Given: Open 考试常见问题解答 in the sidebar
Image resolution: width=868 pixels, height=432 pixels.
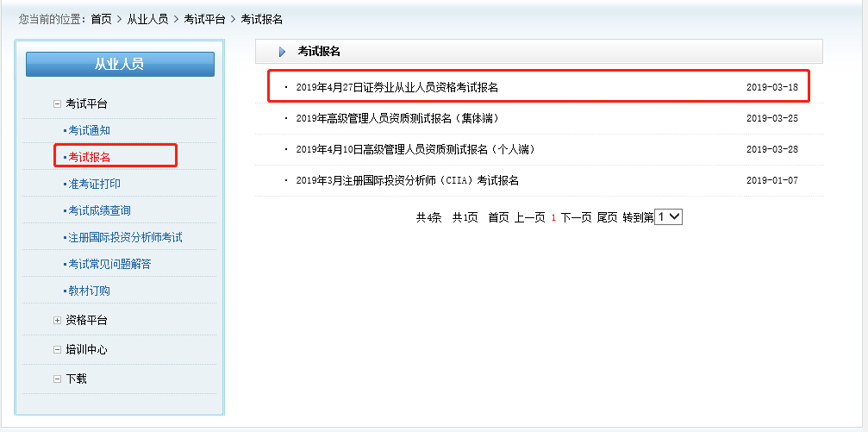Looking at the screenshot, I should pos(109,264).
